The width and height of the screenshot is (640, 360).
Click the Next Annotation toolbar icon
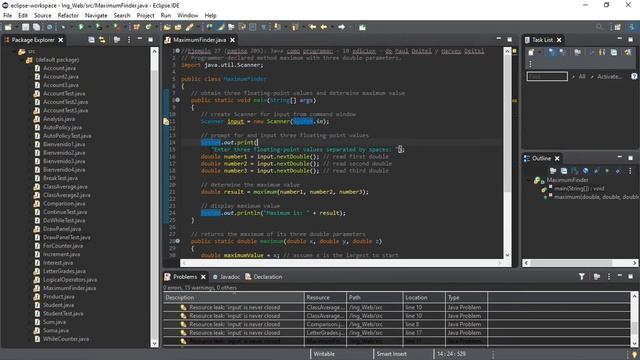pyautogui.click(x=277, y=27)
